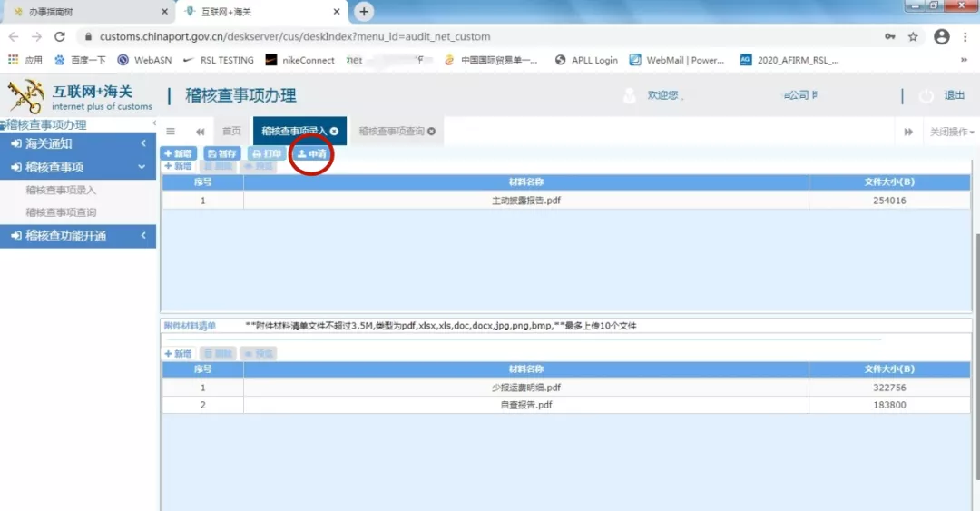This screenshot has width=980, height=511.
Task: Open the browser profile icon
Action: (x=942, y=37)
